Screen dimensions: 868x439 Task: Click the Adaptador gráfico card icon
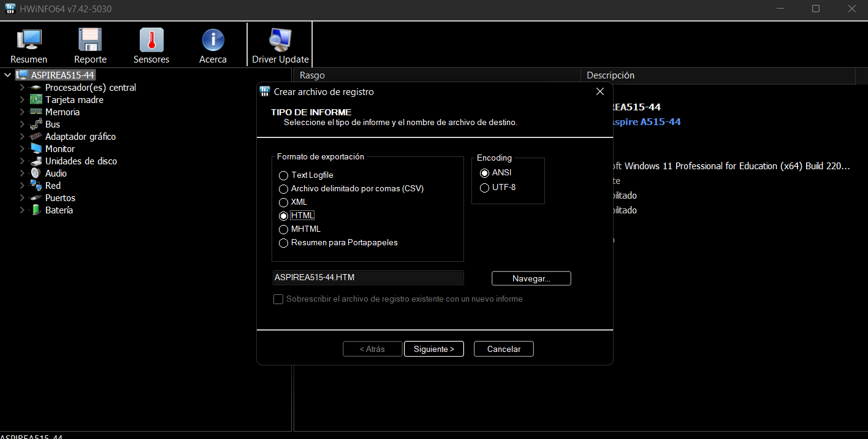[x=36, y=137]
